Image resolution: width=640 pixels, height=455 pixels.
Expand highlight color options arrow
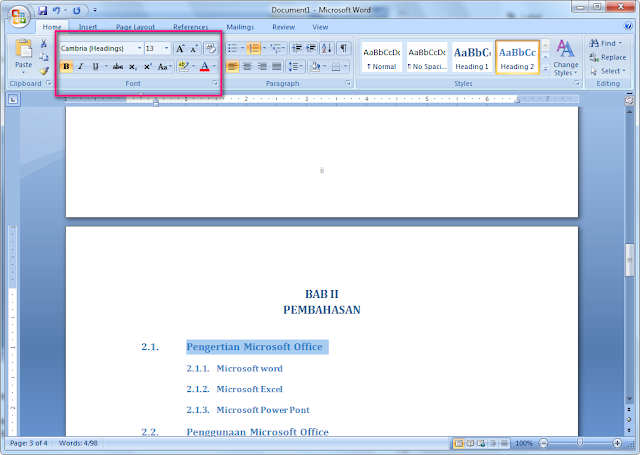pos(193,67)
